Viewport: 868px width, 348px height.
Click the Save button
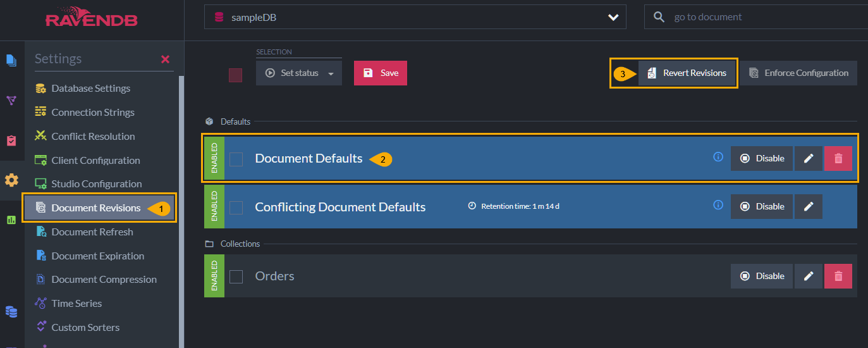point(381,73)
